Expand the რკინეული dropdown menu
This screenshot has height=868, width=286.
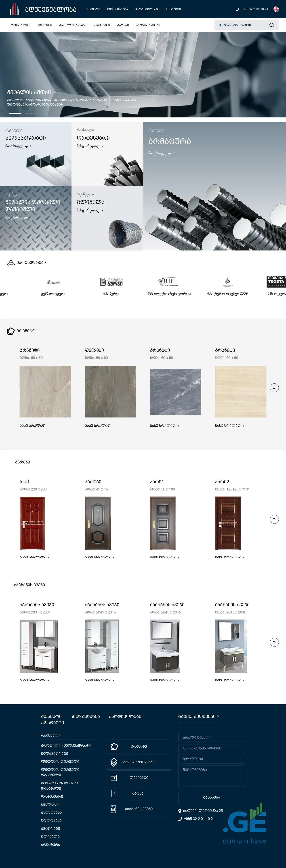(20, 25)
